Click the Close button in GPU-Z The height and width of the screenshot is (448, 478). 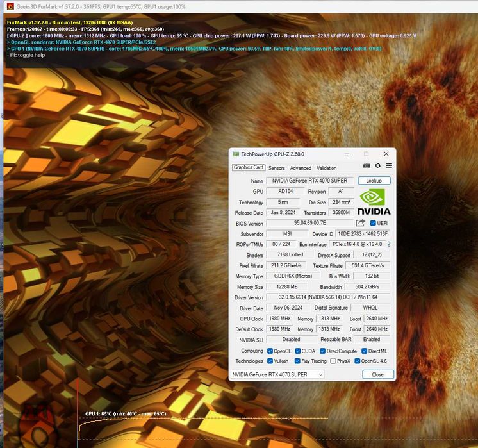377,374
